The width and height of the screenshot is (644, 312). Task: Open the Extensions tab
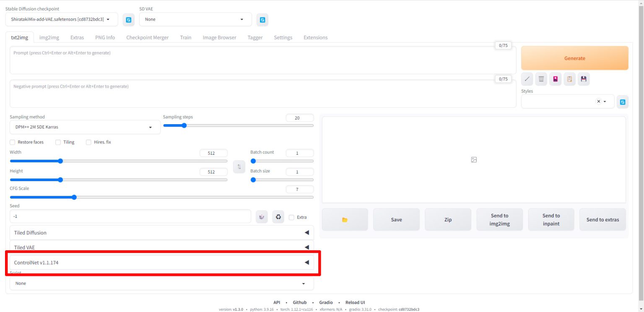315,37
